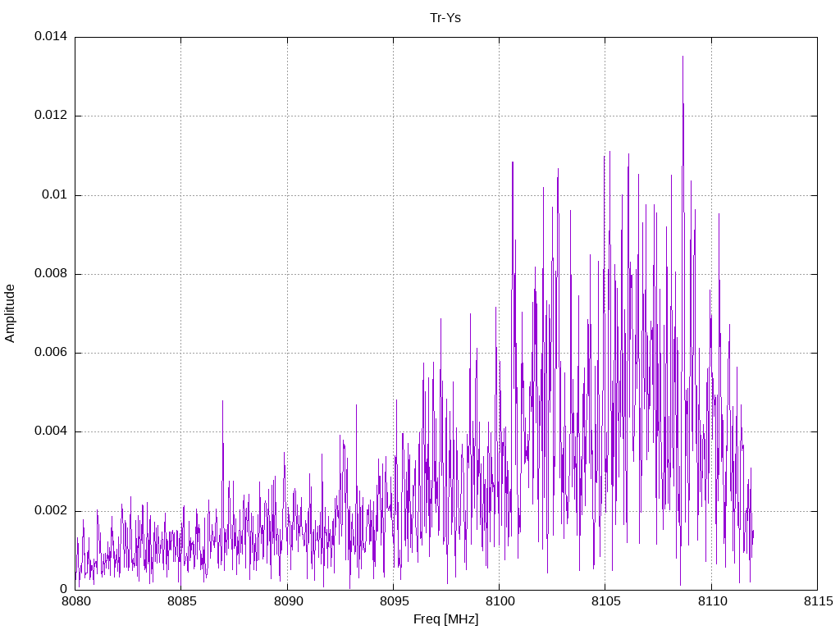Click the x-axis tick label 8095
Viewport: 840px width, 630px height.
(x=394, y=601)
